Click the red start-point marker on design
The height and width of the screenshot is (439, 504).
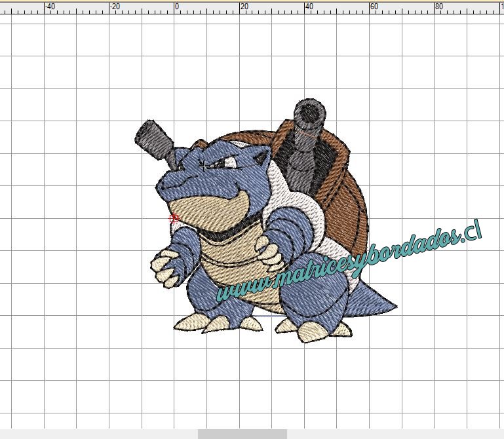(174, 219)
